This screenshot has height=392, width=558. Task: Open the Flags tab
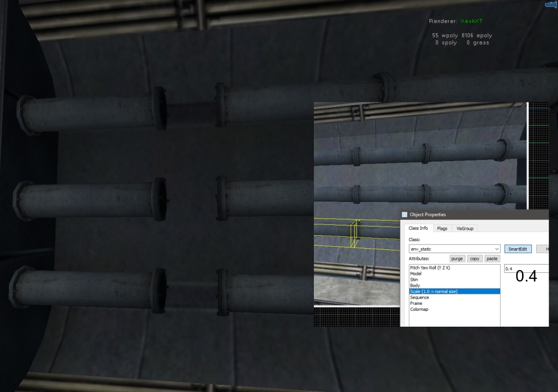(x=442, y=228)
